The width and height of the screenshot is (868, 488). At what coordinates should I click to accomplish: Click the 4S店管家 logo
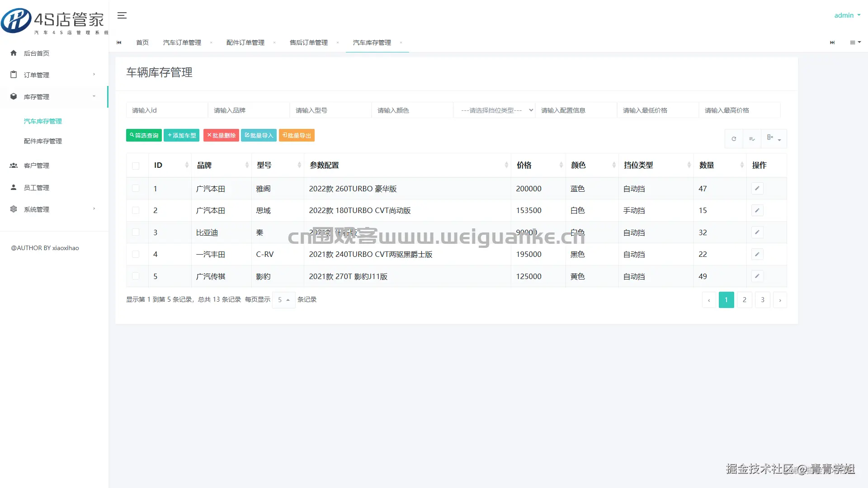tap(54, 20)
